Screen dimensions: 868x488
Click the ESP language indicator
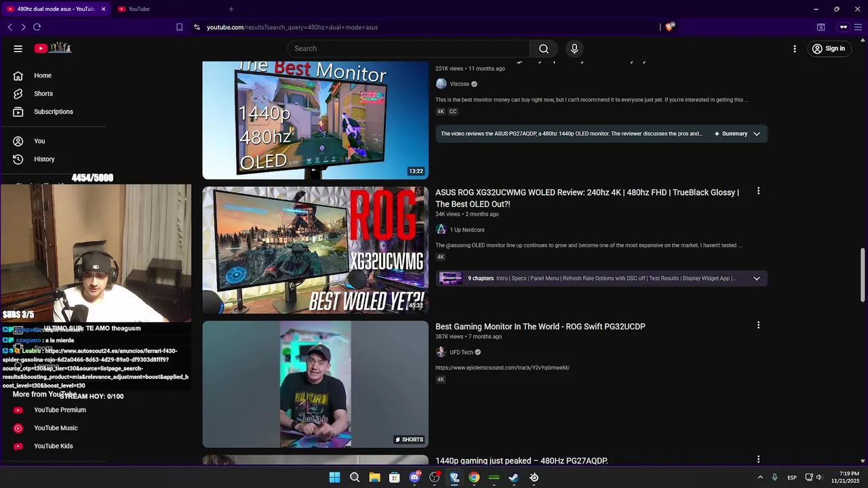[791, 478]
